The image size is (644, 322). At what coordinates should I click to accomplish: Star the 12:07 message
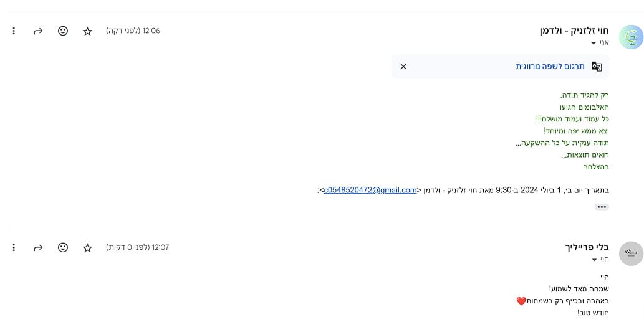(87, 247)
